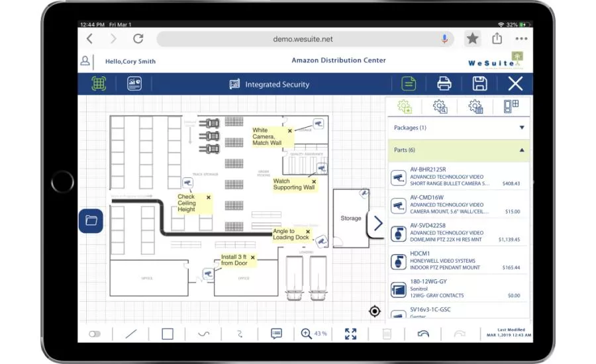Viewport: 596px width, 364px height.
Task: Click the Storage room label
Action: click(x=351, y=218)
